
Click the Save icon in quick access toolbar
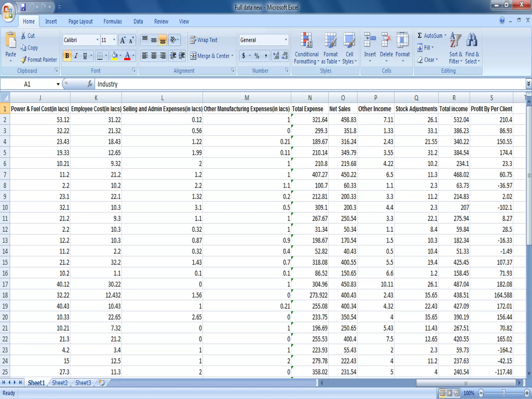[23, 7]
